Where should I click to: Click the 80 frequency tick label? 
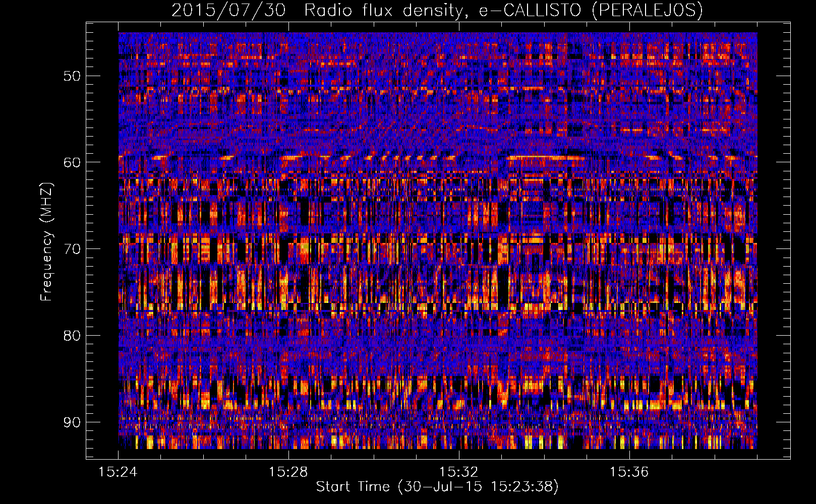click(72, 336)
